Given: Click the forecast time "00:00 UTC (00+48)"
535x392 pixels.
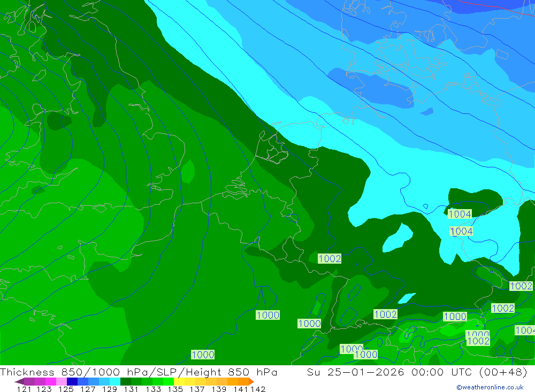Looking at the screenshot, I should 469,372.
